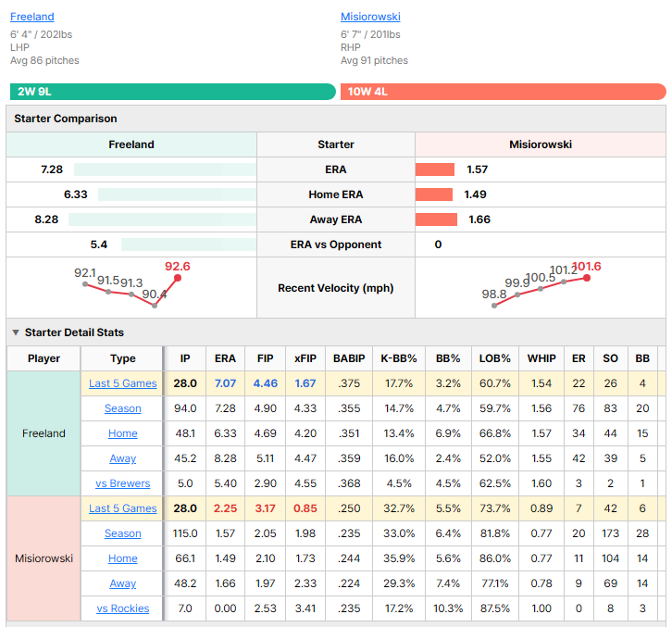Viewport: 672px width, 627px height.
Task: Click the Avg 91 pitches text
Action: [x=374, y=60]
